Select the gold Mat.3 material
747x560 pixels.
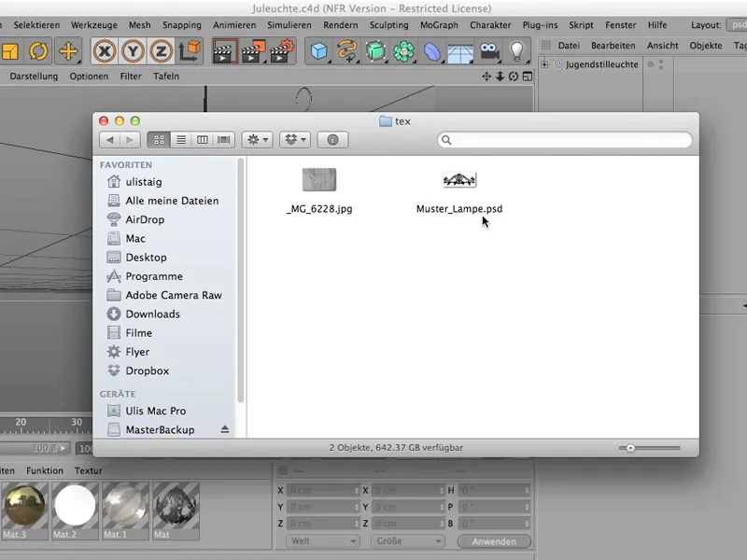tap(24, 511)
